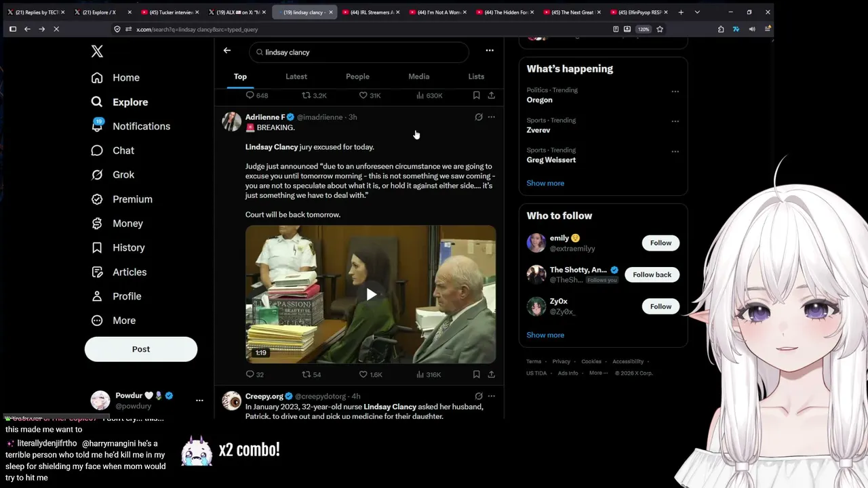Follow back The Shotty account

(652, 274)
